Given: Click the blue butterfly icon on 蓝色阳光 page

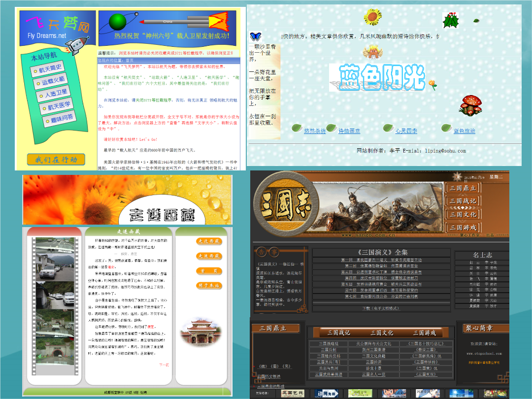Looking at the screenshot, I should pos(255,36).
